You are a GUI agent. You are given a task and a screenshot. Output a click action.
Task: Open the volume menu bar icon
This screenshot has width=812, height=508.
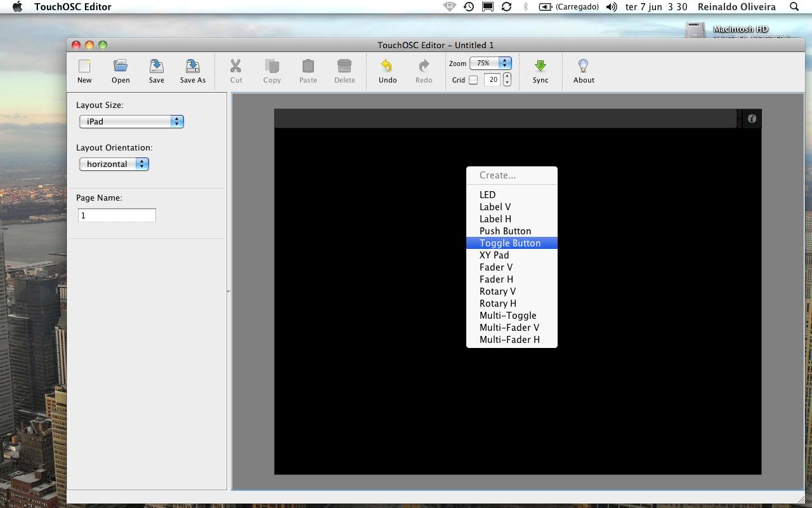click(612, 7)
